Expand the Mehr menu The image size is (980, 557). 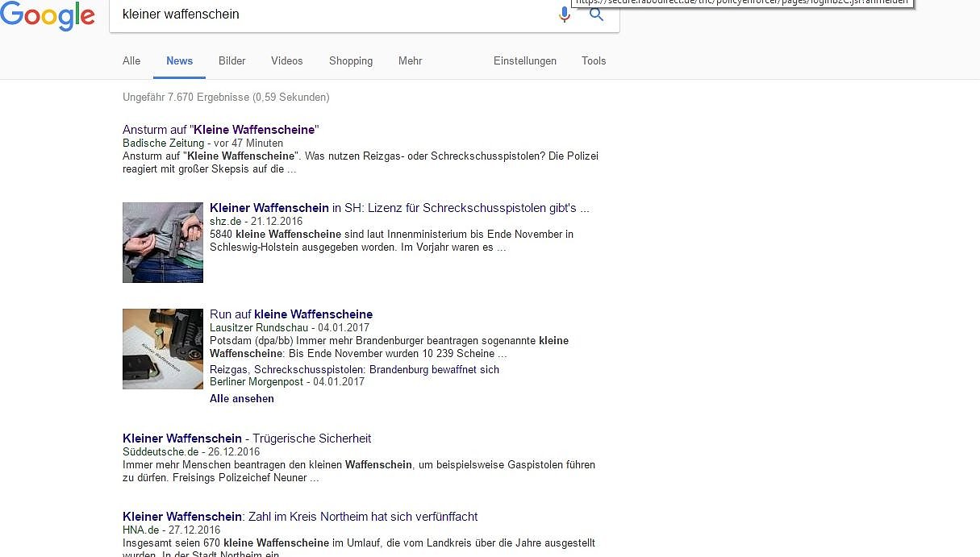coord(410,61)
